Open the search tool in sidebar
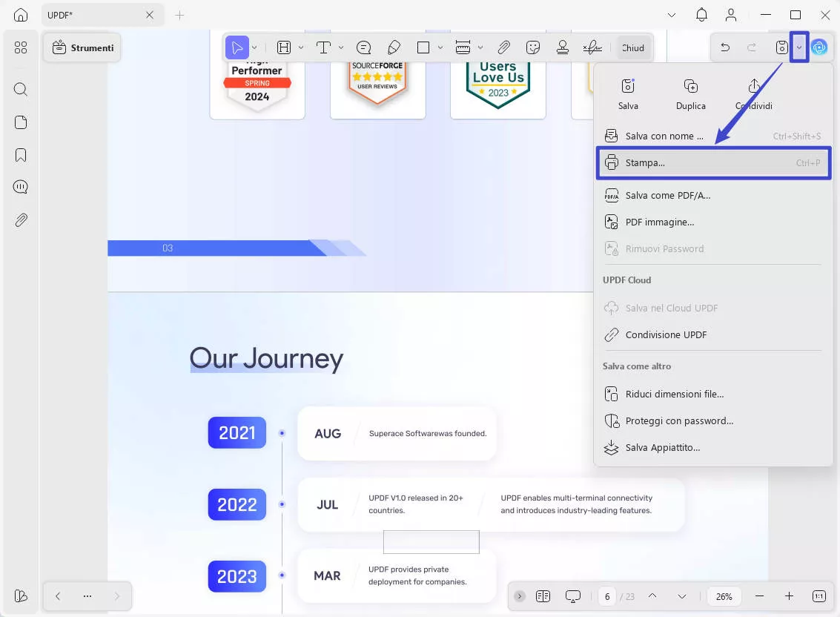Viewport: 840px width, 617px height. (x=20, y=89)
